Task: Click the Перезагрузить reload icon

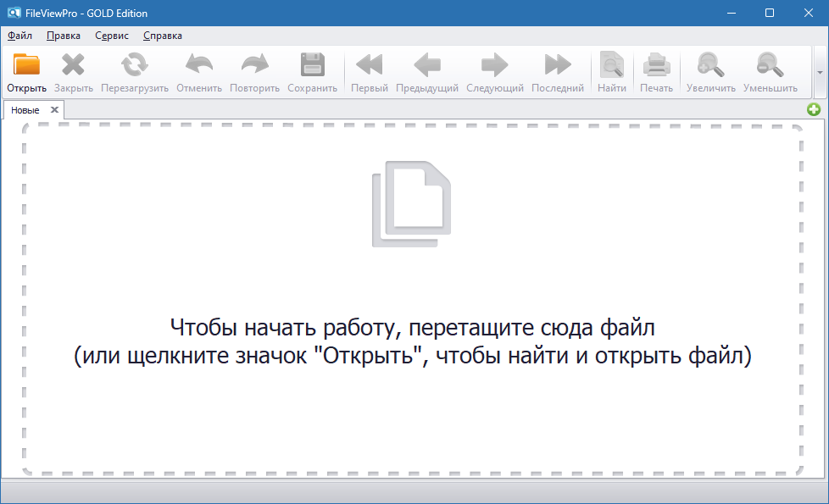Action: click(134, 64)
